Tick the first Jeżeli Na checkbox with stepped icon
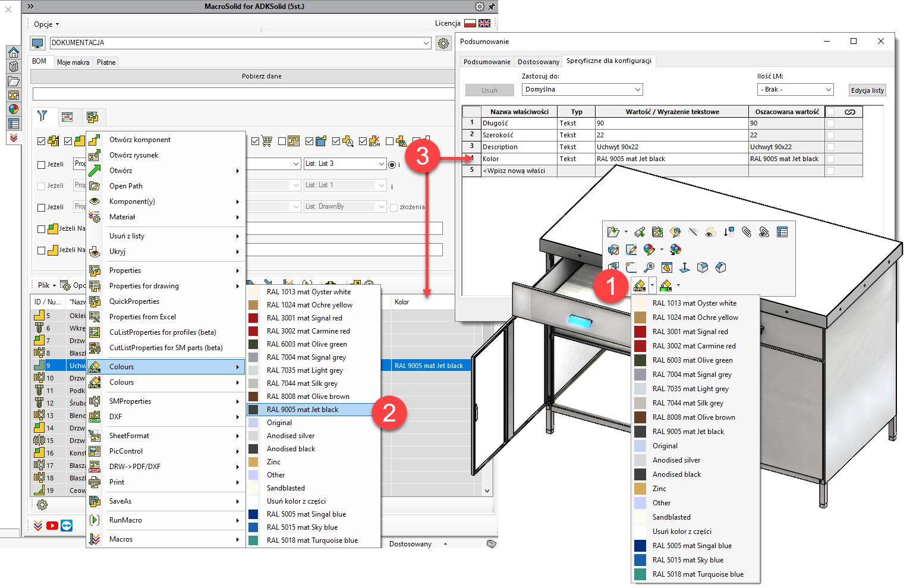Viewport: 913px width, 588px height. 42,229
